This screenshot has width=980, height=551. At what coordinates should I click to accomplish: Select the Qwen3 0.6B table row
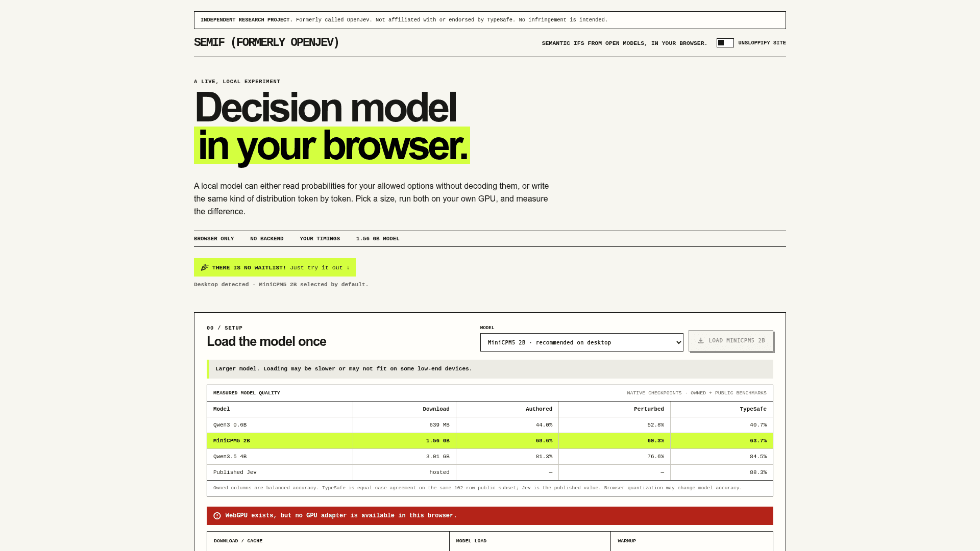tap(490, 425)
